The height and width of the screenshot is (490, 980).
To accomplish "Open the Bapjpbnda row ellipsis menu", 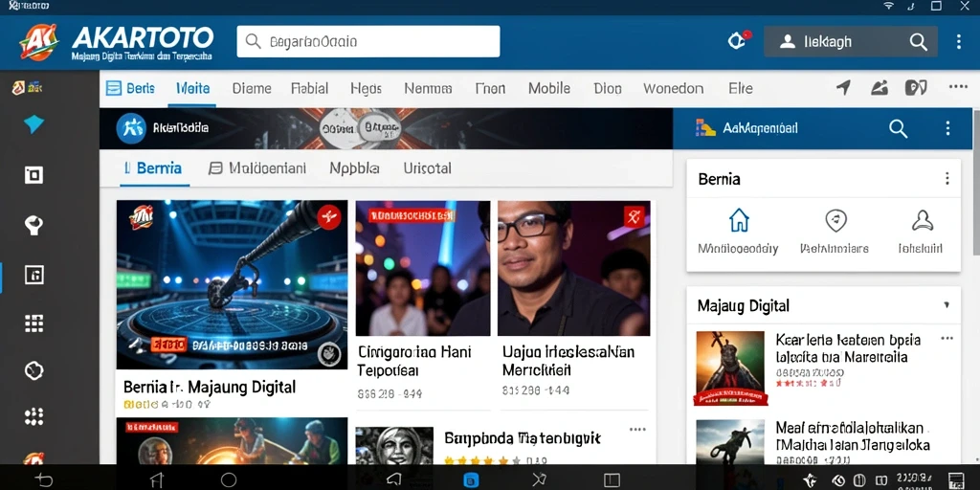I will point(637,430).
